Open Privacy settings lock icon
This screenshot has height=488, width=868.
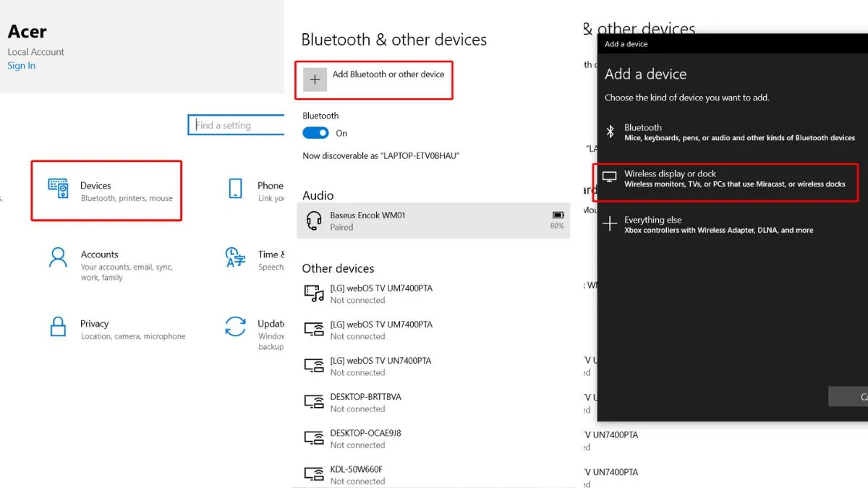(58, 327)
